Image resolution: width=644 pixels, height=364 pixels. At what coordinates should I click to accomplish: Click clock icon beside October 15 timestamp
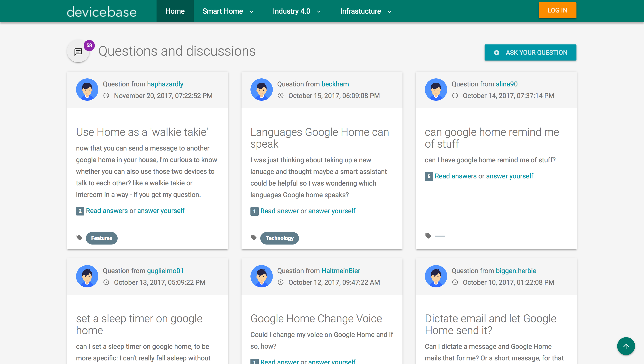(281, 96)
